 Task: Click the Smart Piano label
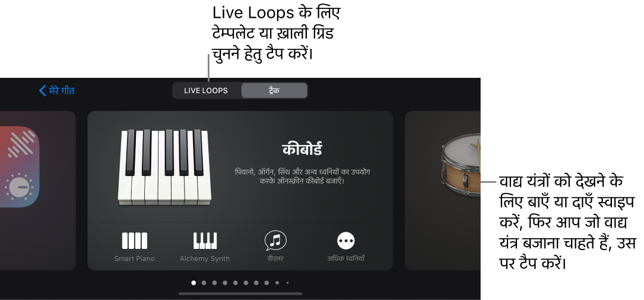pos(134,259)
